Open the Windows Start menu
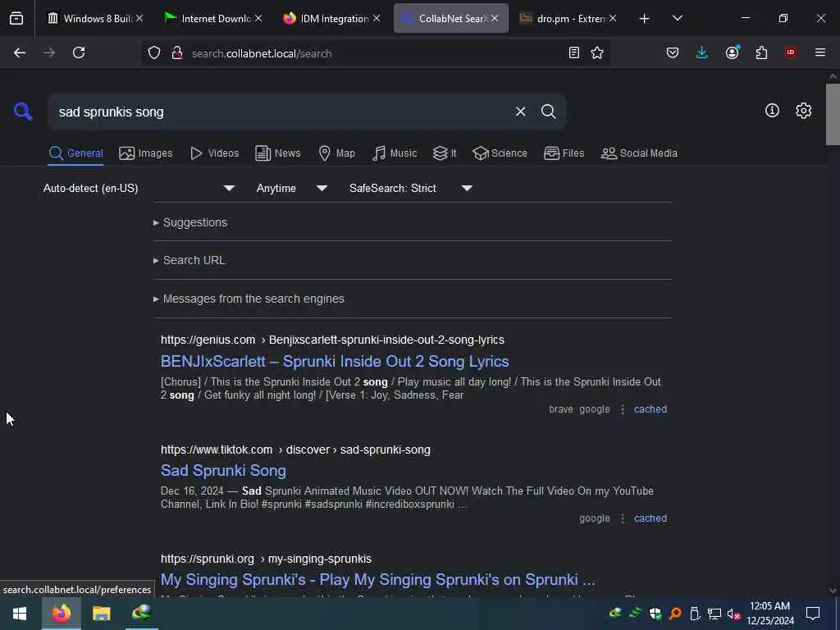 tap(20, 614)
